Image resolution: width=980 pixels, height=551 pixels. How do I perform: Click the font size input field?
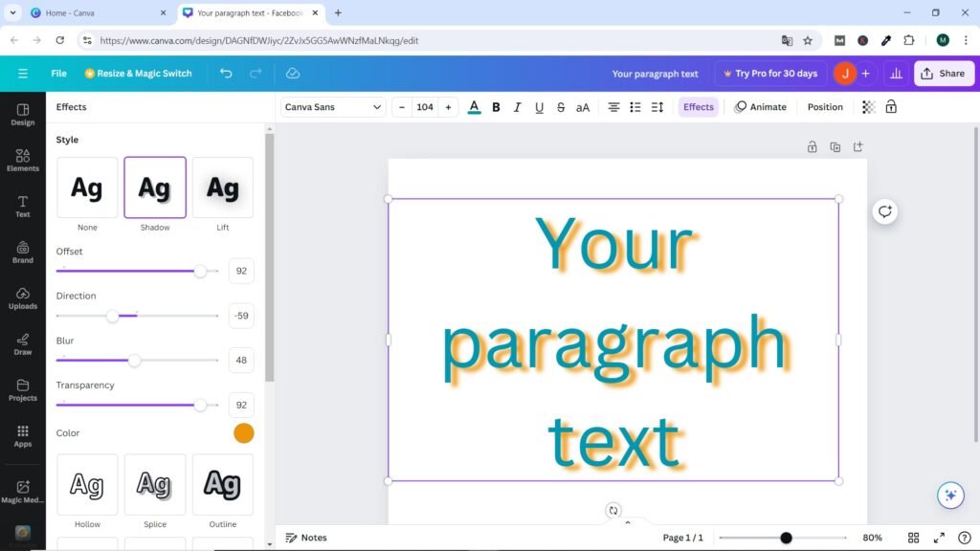coord(425,107)
